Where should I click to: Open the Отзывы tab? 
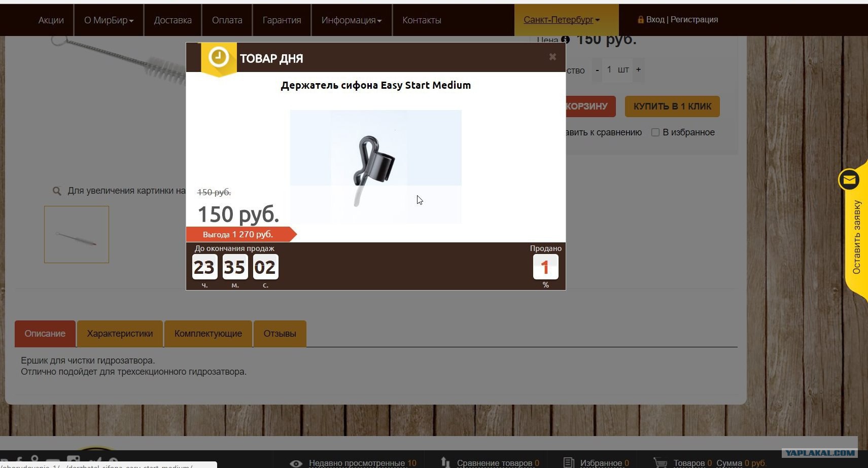(280, 334)
